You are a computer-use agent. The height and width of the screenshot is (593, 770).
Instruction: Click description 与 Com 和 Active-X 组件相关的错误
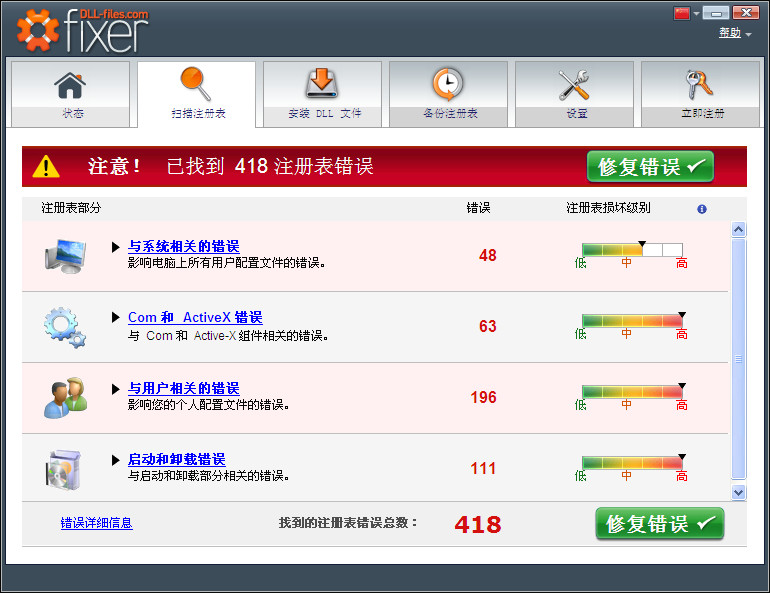coord(228,336)
